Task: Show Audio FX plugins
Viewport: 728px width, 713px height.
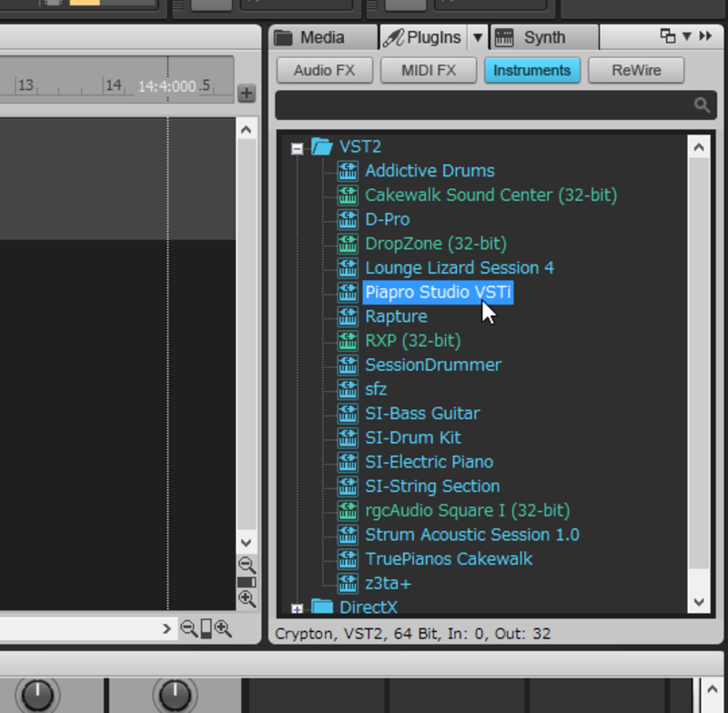Action: click(325, 71)
